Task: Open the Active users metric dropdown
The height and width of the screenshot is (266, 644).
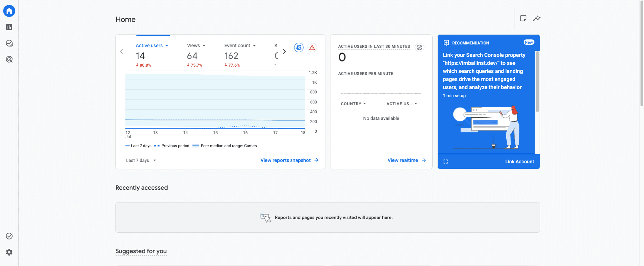Action: point(167,46)
